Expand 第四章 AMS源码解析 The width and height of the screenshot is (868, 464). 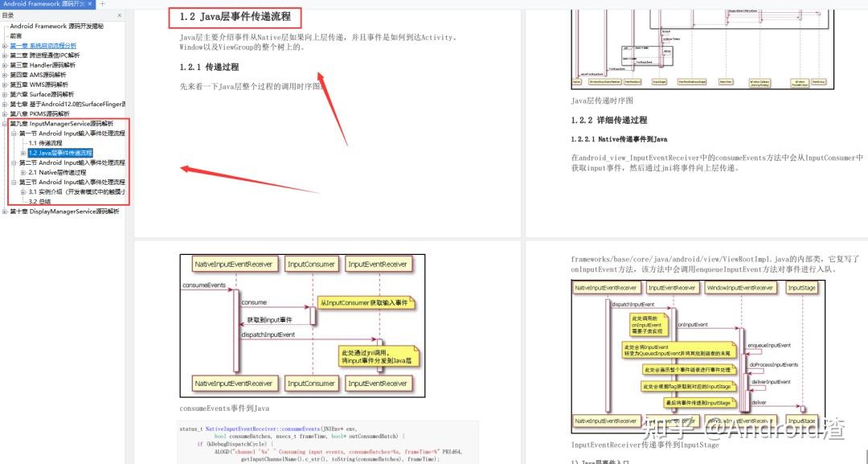3,74
